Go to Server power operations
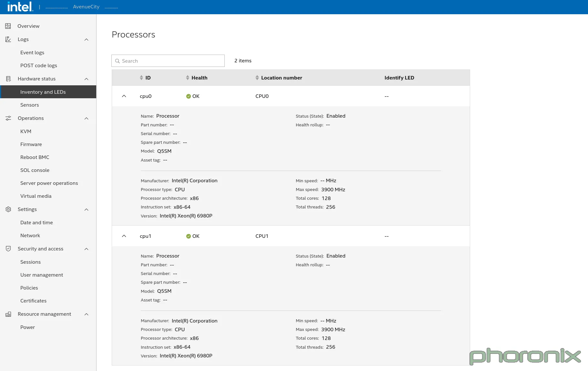 49,183
